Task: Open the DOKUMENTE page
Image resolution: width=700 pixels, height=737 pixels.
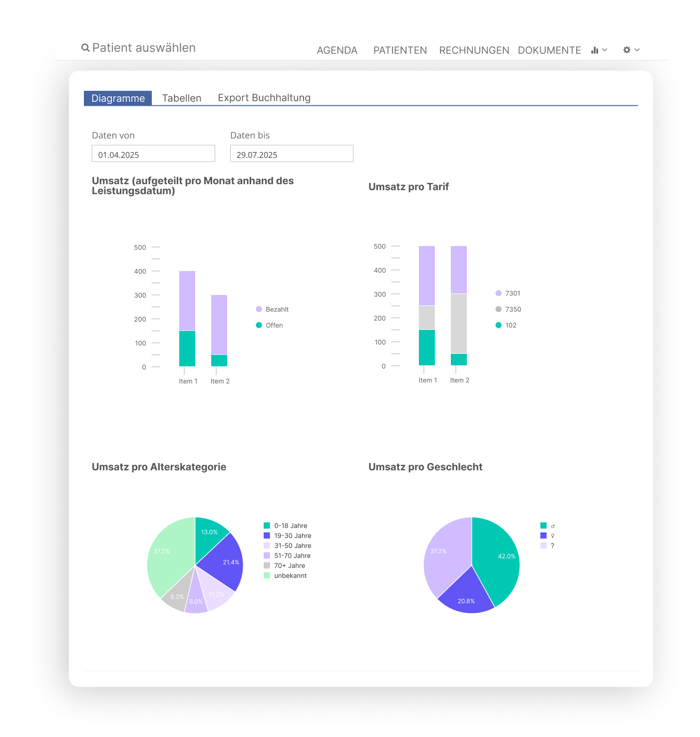Action: tap(549, 50)
